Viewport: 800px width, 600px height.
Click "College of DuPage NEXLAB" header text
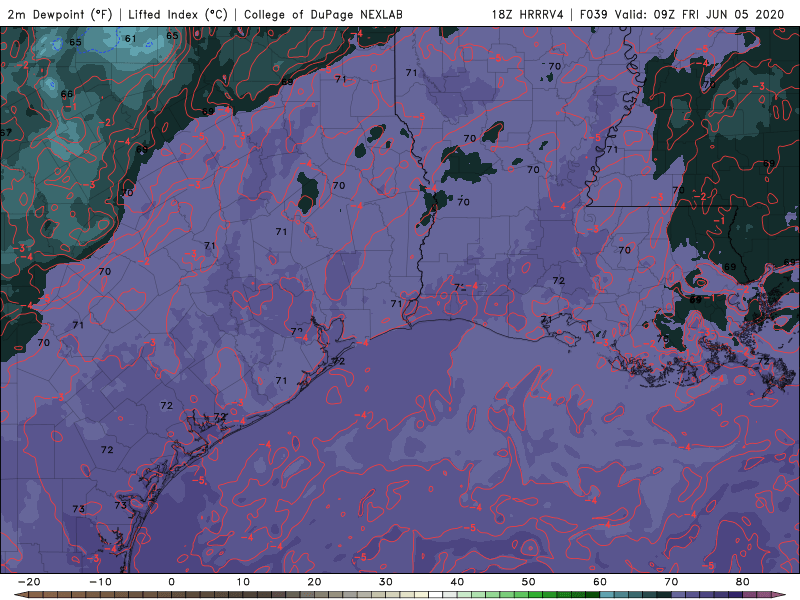pos(323,15)
